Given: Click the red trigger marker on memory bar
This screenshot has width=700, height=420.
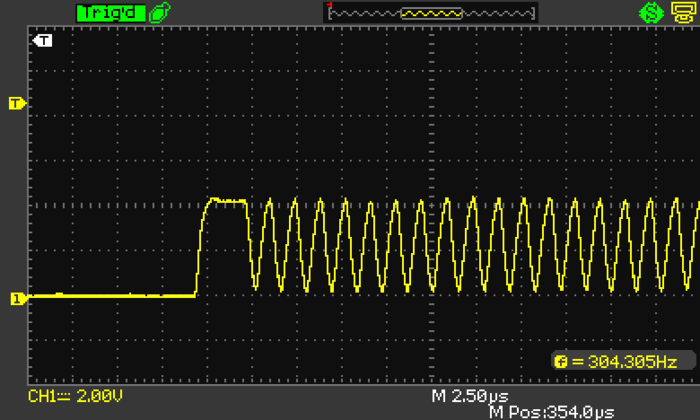Looking at the screenshot, I should [x=328, y=5].
